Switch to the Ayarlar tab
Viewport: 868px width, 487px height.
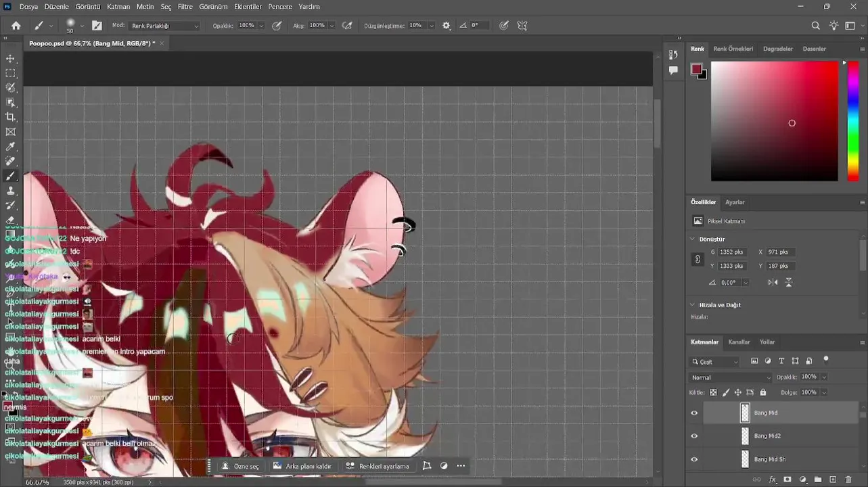pos(735,202)
